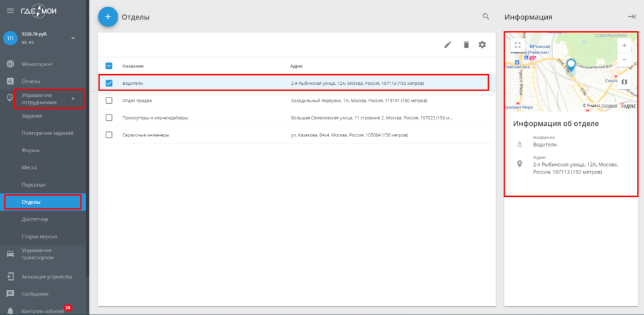The width and height of the screenshot is (644, 315).
Task: Select Промоутеры и мерчендайзеры row
Action: coord(297,118)
